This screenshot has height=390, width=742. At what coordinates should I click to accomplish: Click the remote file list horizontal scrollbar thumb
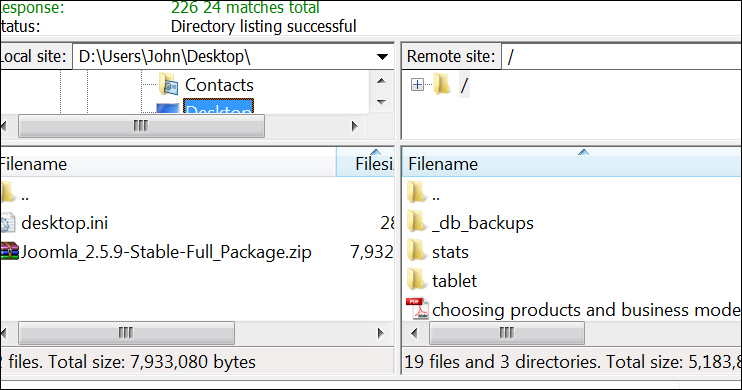point(507,333)
